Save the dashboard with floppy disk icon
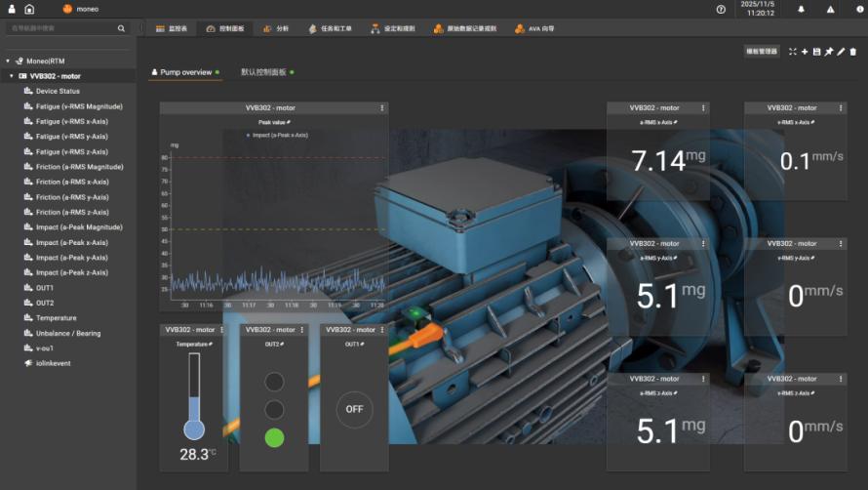Viewport: 868px width, 490px height. pyautogui.click(x=816, y=52)
